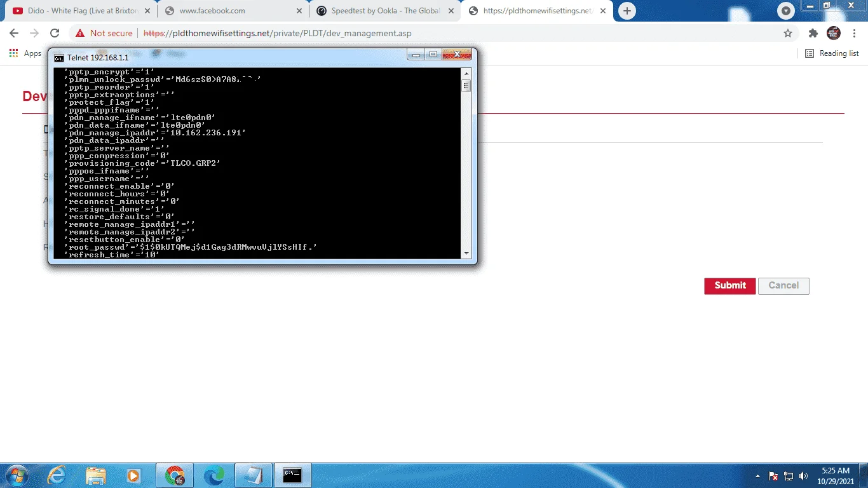Screen dimensions: 868x488
Task: Click the 'pptp_encrypt'='1' line
Action: coord(109,72)
